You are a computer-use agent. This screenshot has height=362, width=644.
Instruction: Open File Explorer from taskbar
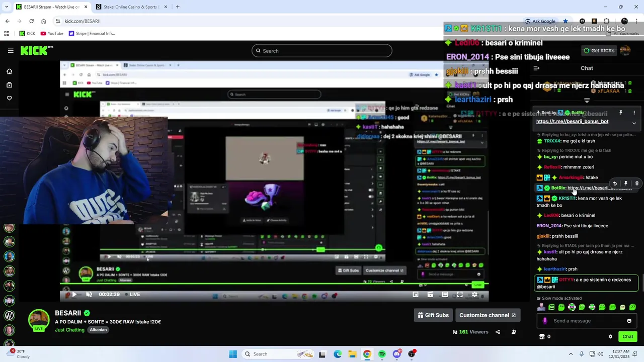coord(352,354)
